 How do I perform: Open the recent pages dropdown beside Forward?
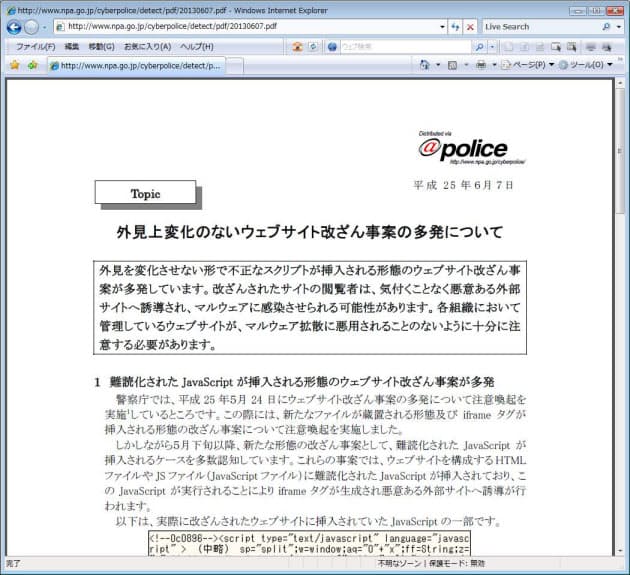44,28
